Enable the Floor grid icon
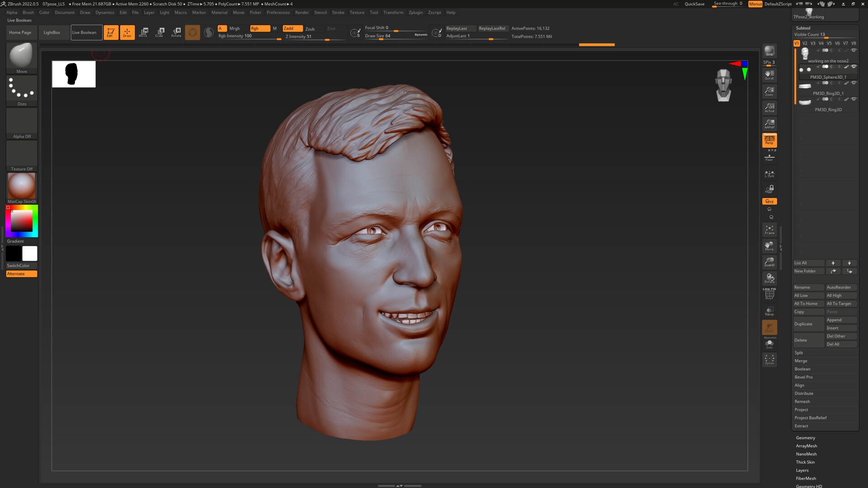868x488 pixels. click(769, 156)
